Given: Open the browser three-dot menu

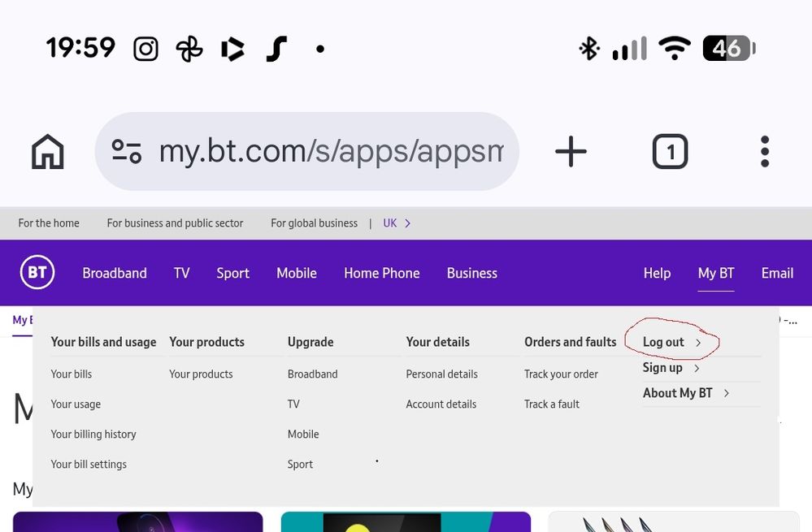Looking at the screenshot, I should [x=765, y=152].
